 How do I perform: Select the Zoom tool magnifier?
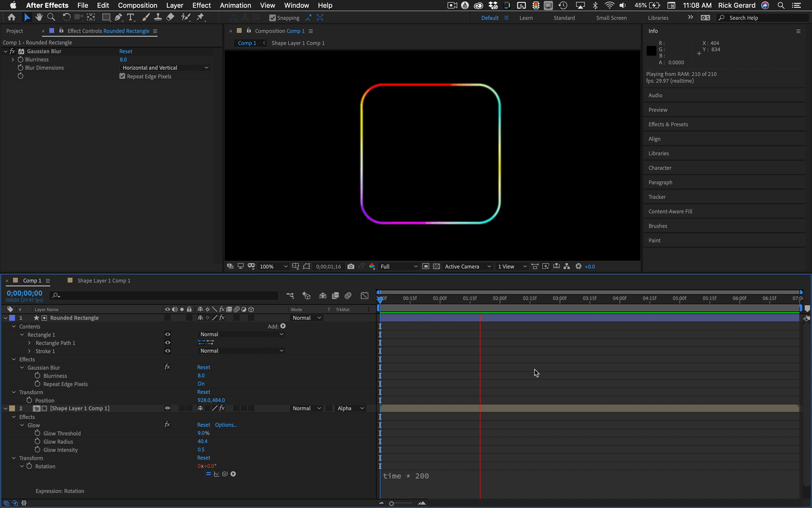point(51,17)
